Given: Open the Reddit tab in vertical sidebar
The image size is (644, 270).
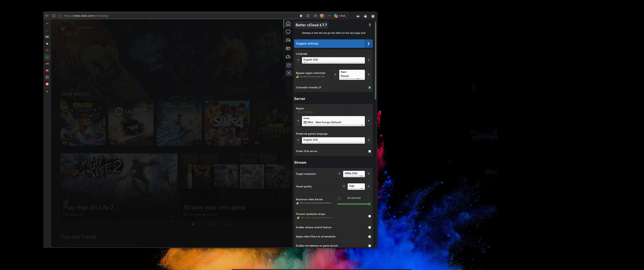Looking at the screenshot, I should [47, 84].
